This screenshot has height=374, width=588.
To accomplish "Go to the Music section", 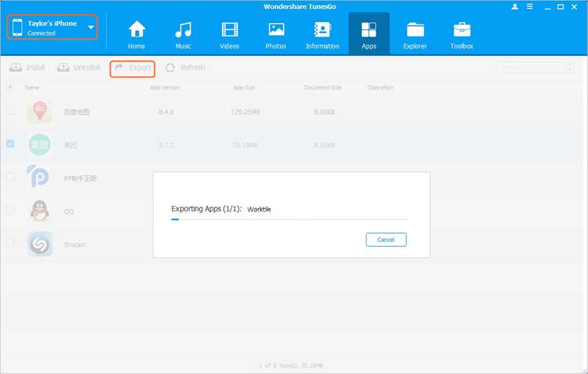I will coord(183,35).
